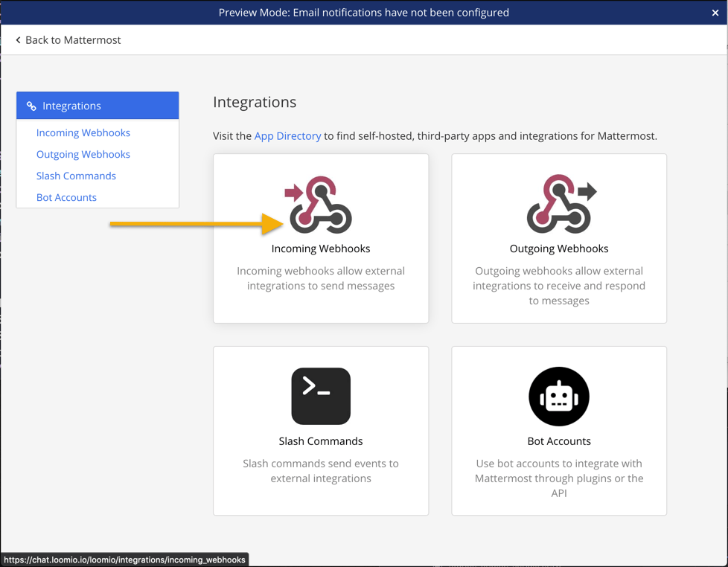Screen dimensions: 728x567
Task: Click the back chevron beside Back to Mattermost
Action: click(18, 40)
